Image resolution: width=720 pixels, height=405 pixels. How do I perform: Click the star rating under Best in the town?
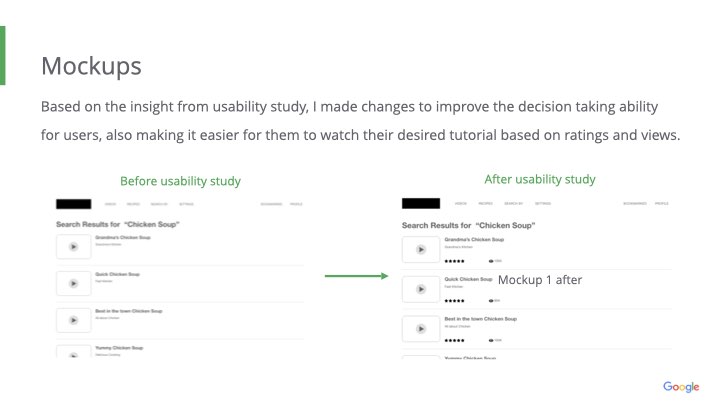coord(454,340)
